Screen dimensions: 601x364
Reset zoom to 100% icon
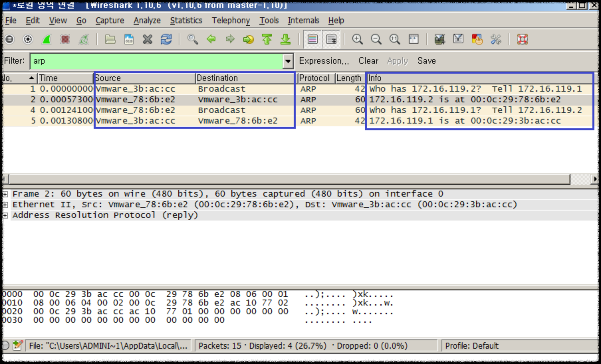(395, 40)
